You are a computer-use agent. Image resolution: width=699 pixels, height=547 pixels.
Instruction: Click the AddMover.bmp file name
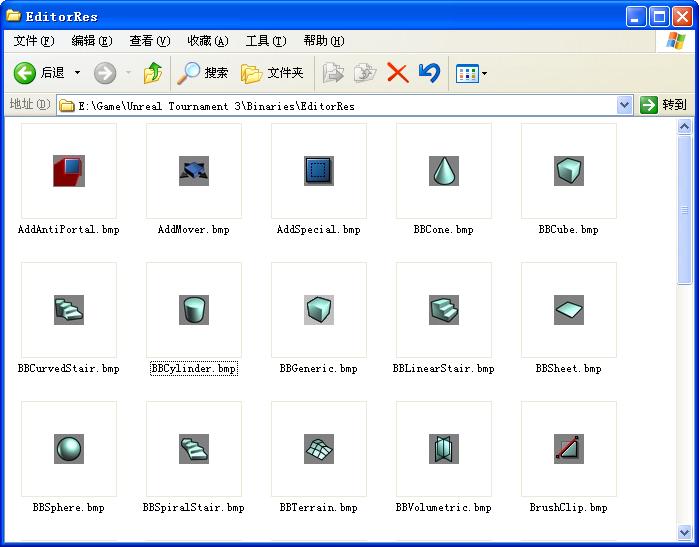pos(193,230)
